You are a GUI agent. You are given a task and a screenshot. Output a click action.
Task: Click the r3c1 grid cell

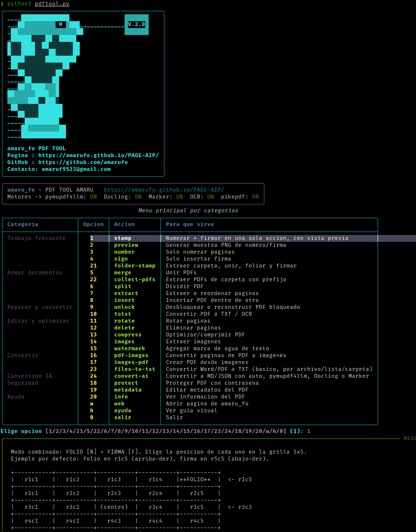(32, 507)
